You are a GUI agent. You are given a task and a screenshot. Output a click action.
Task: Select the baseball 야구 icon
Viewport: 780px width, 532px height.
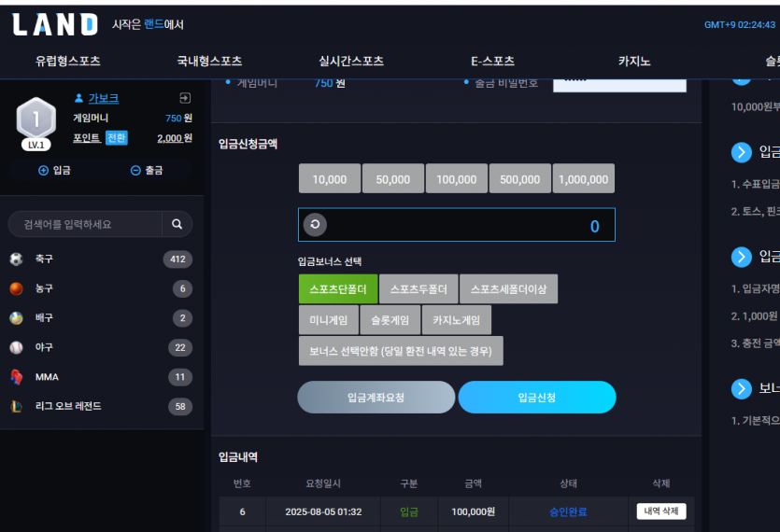pyautogui.click(x=17, y=347)
